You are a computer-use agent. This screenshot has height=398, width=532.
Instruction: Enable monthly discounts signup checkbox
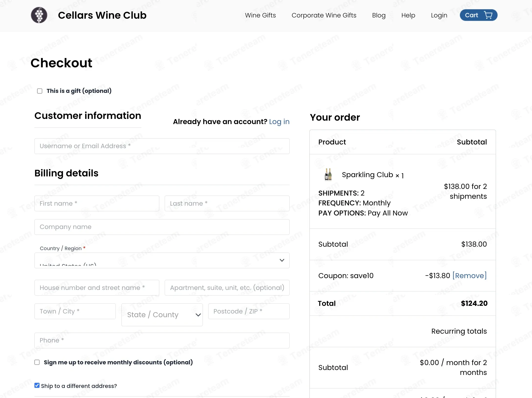click(x=37, y=362)
